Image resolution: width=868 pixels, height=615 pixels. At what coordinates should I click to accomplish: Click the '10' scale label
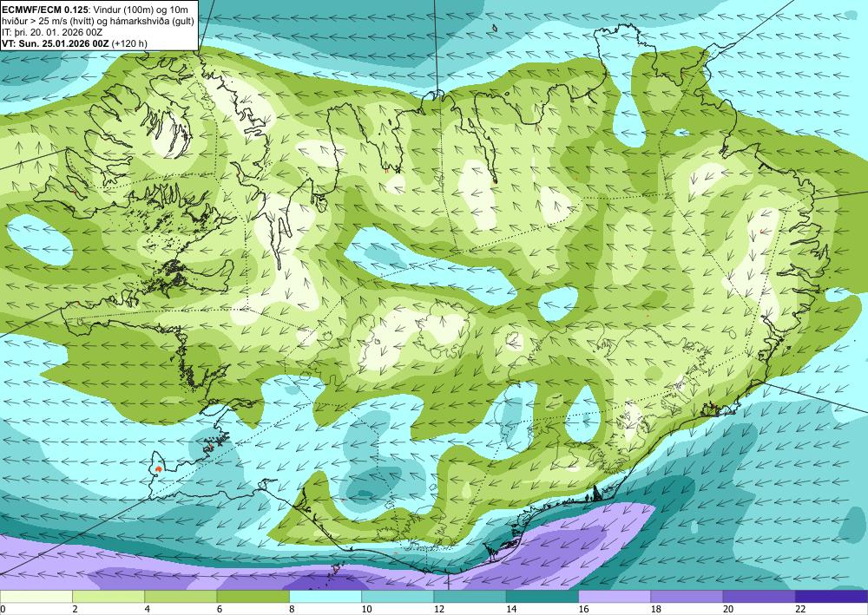(x=366, y=609)
